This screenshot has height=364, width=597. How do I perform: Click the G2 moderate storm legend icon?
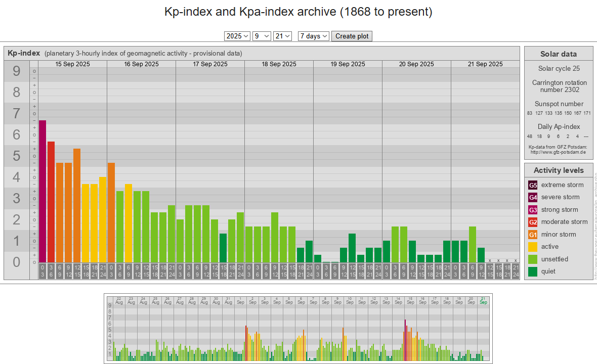(x=533, y=222)
